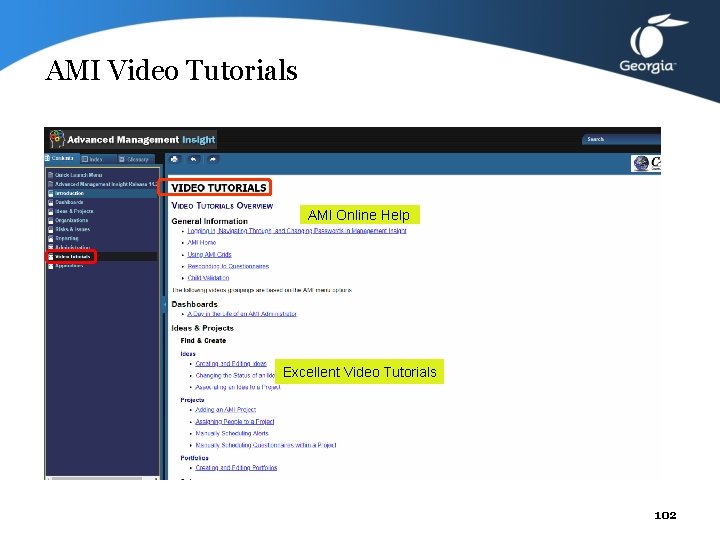Viewport: 720px width, 540px height.
Task: Click the print icon in the help toolbar
Action: [x=174, y=159]
